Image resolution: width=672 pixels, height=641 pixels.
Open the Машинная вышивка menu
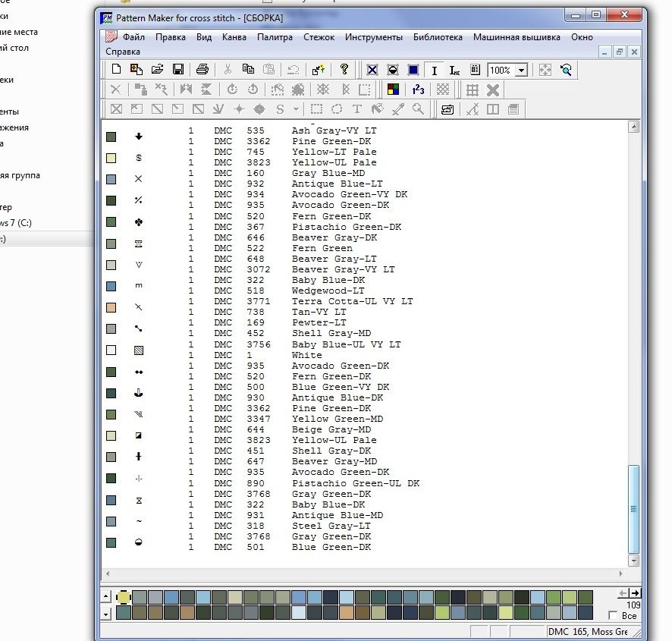(517, 36)
